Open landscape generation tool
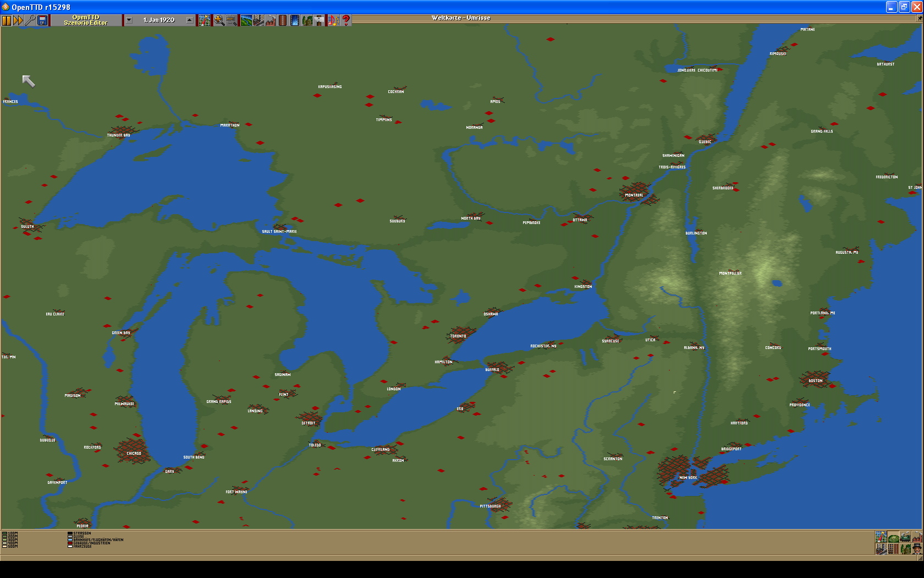This screenshot has height=578, width=924. pyautogui.click(x=246, y=20)
